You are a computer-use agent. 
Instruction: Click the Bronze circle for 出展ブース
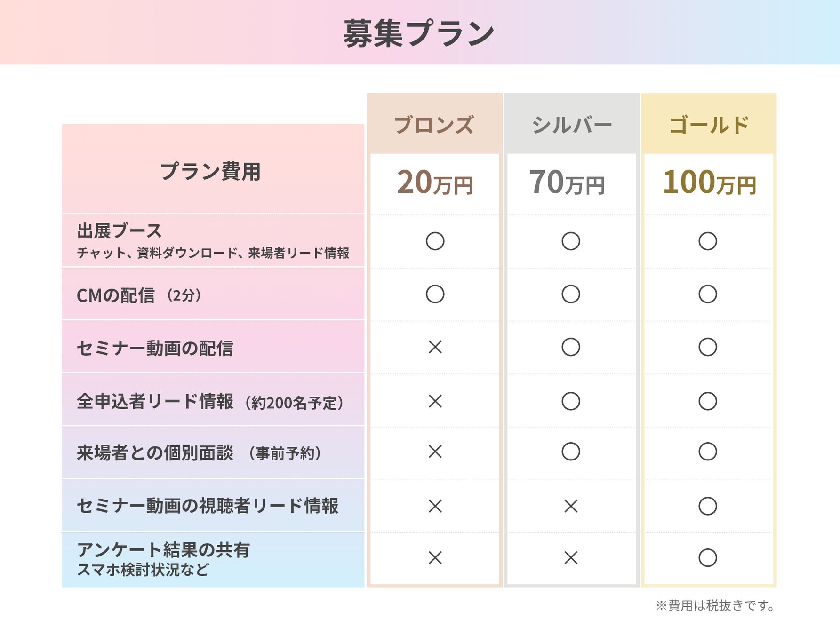(x=435, y=241)
